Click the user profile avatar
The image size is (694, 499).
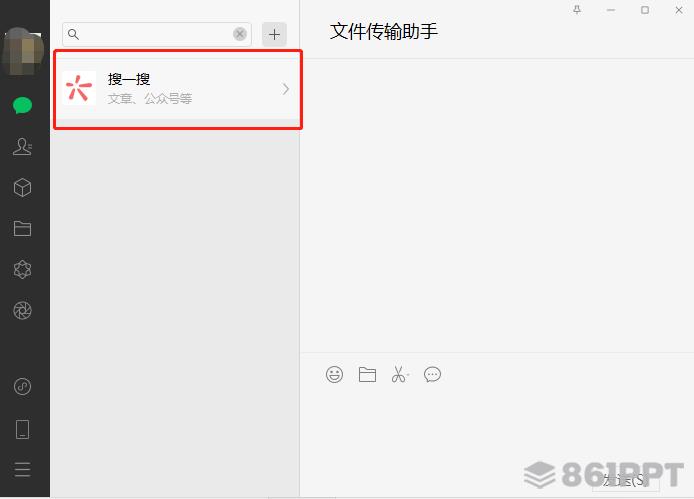click(23, 51)
